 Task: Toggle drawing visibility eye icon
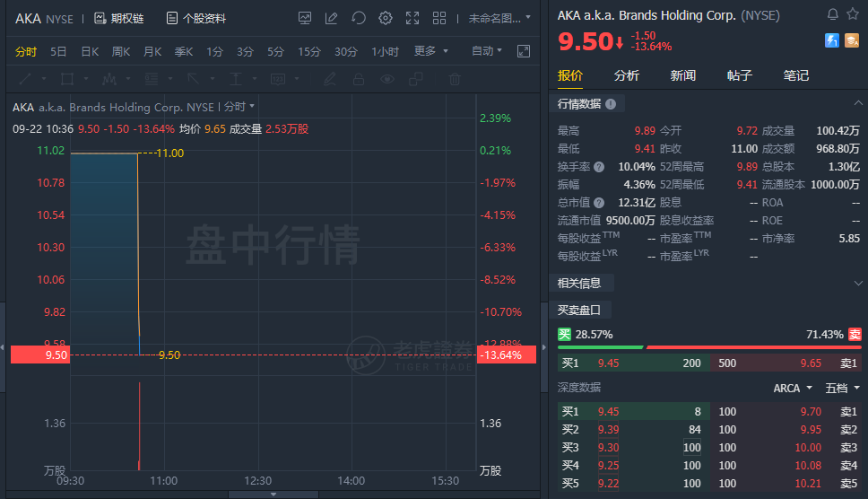coord(387,79)
